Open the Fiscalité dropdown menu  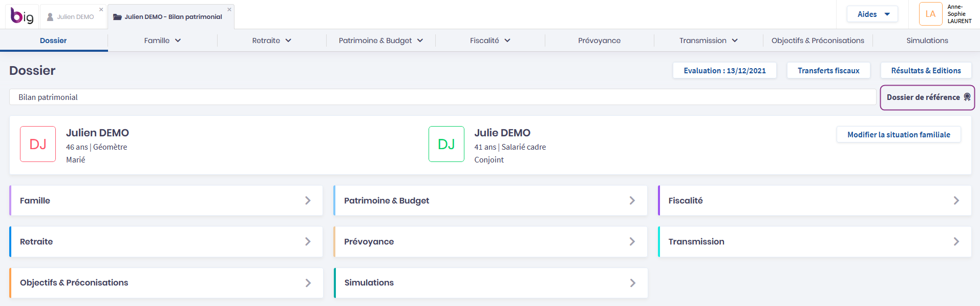tap(490, 40)
